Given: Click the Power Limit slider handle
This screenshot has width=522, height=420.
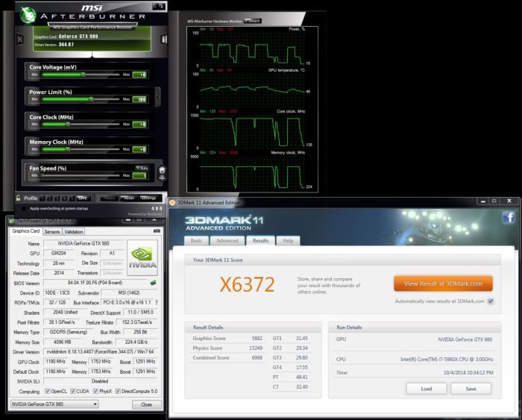Looking at the screenshot, I should (91, 99).
